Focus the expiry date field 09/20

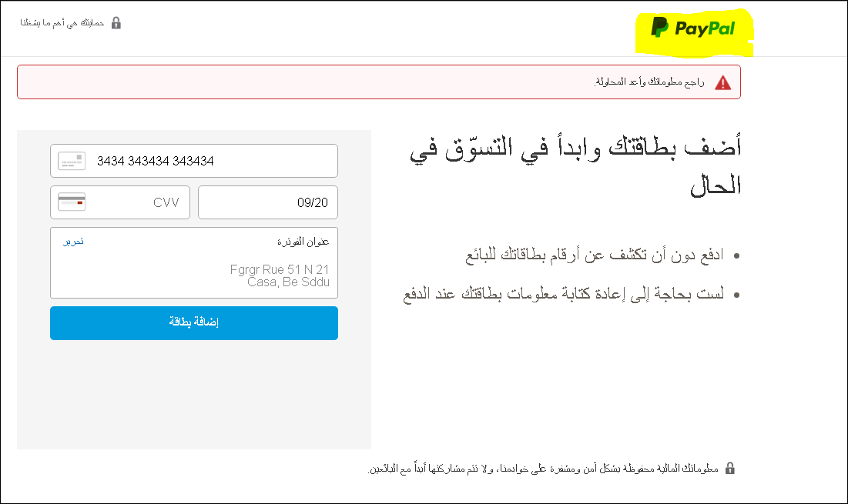coord(268,202)
